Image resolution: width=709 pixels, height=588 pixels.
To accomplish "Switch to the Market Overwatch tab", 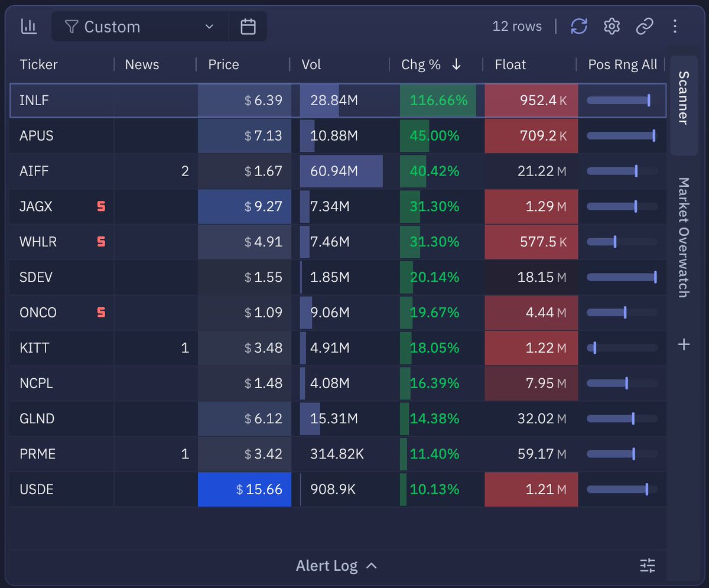I will click(x=684, y=237).
